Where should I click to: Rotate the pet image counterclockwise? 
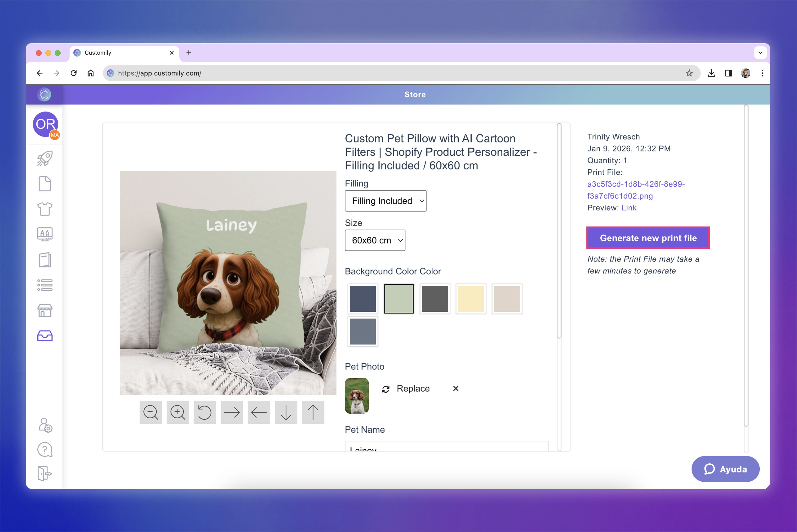pos(205,412)
